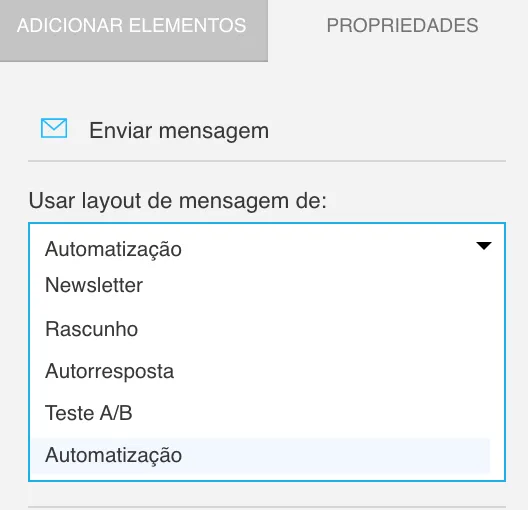
Task: Pick the Autorresposta option
Action: point(109,371)
